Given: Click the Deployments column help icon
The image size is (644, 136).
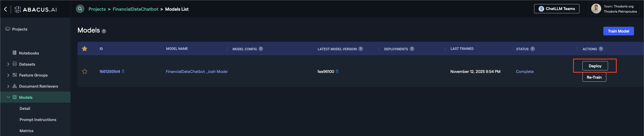Looking at the screenshot, I should [412, 49].
